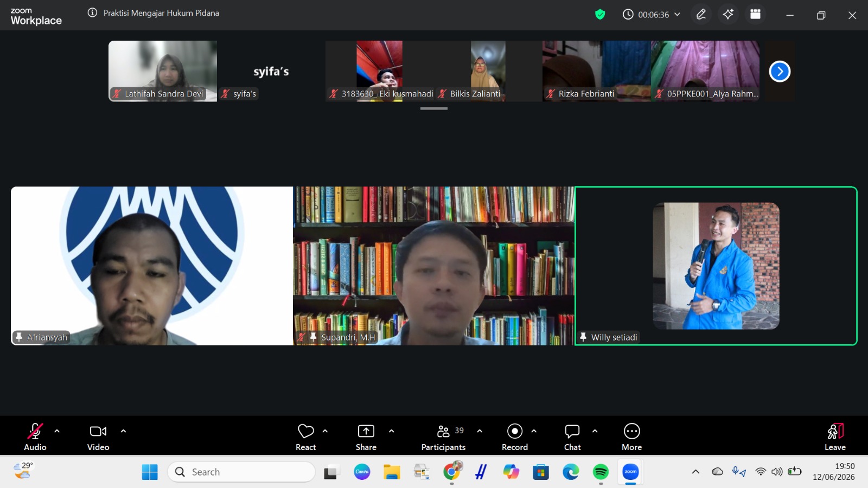Unmute the microphone with Audio button
The width and height of the screenshot is (868, 488).
pos(35,436)
